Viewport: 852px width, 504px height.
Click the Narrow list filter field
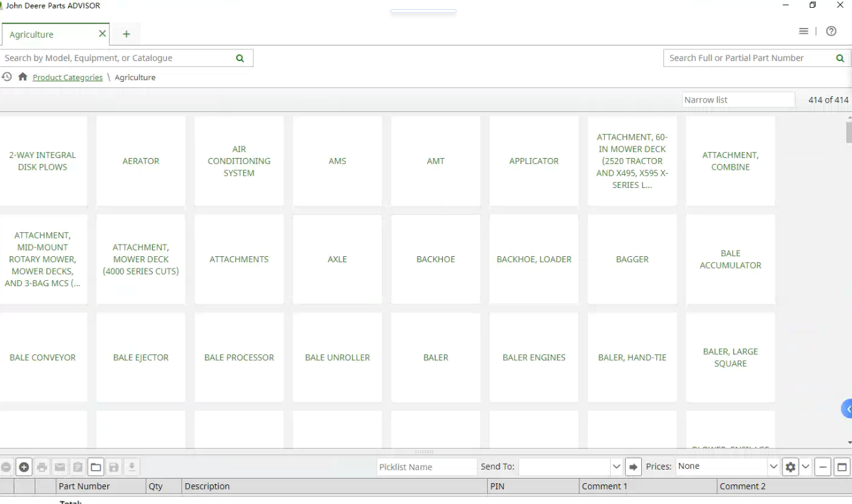(x=738, y=99)
